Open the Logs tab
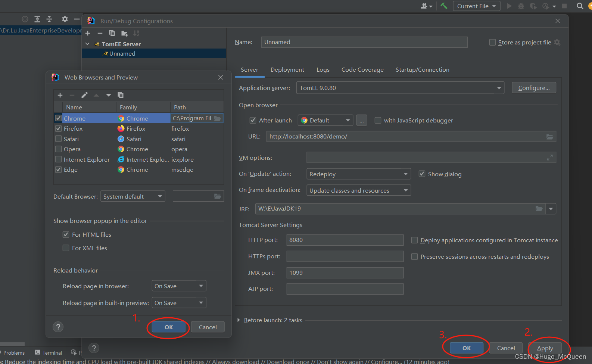 pyautogui.click(x=323, y=70)
